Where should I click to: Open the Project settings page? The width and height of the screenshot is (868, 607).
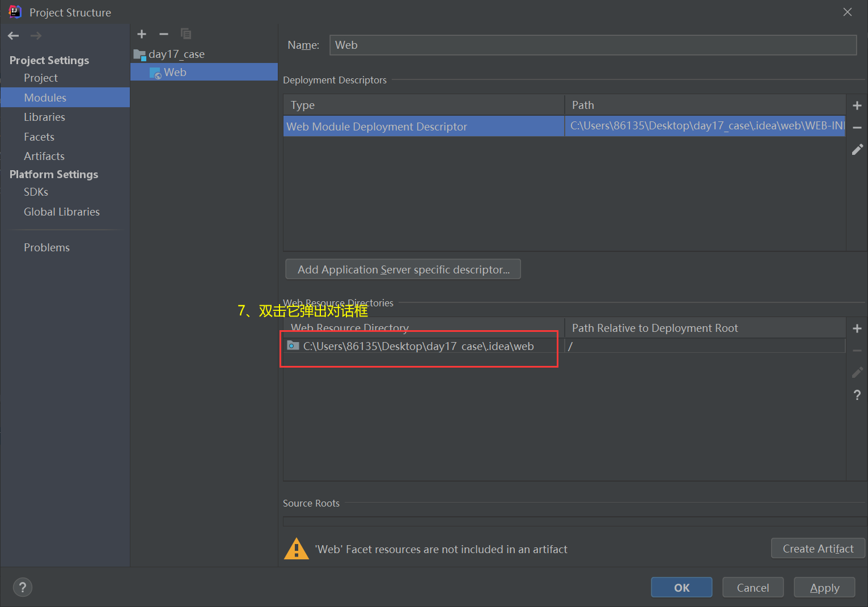41,78
